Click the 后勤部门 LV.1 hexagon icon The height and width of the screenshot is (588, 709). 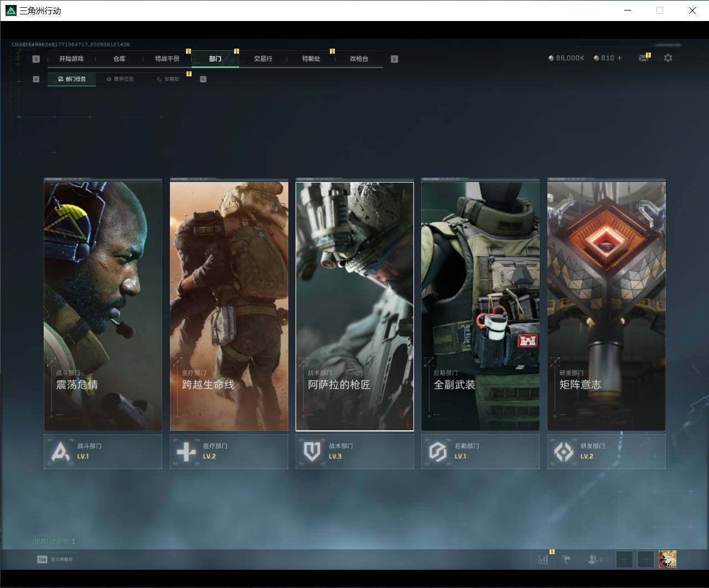(x=438, y=452)
